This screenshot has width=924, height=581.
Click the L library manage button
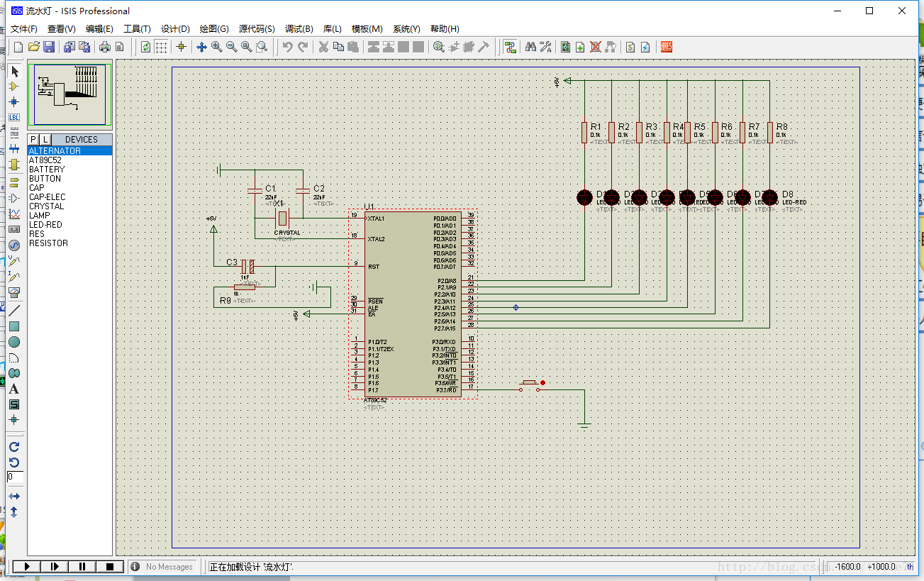(x=45, y=139)
